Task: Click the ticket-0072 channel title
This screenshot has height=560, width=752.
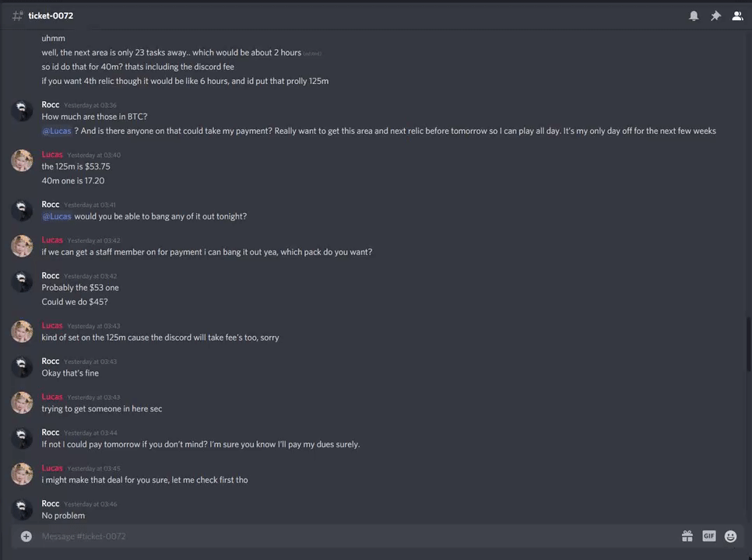Action: (51, 16)
